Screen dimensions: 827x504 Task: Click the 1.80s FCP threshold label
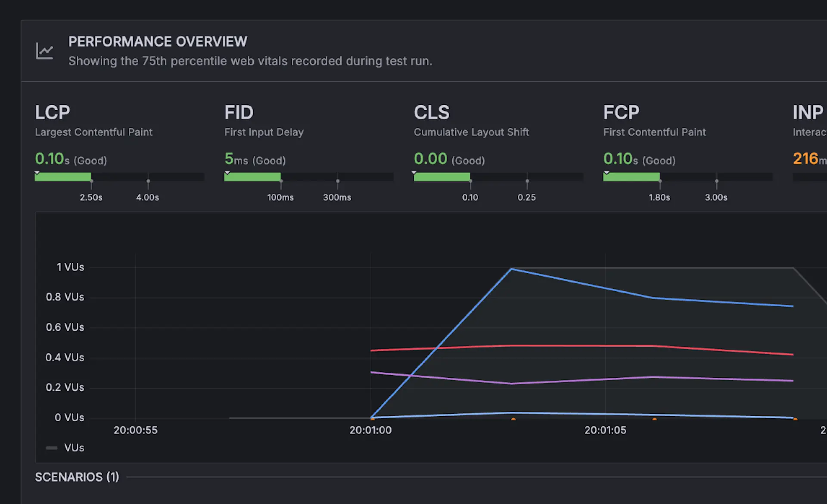[x=659, y=197]
